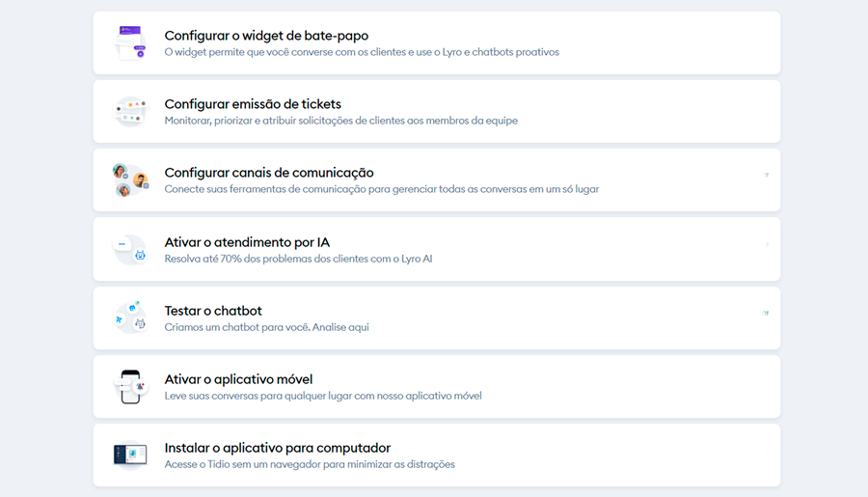The height and width of the screenshot is (497, 868).
Task: Click the ticketing setup illustration icon
Action: (130, 111)
